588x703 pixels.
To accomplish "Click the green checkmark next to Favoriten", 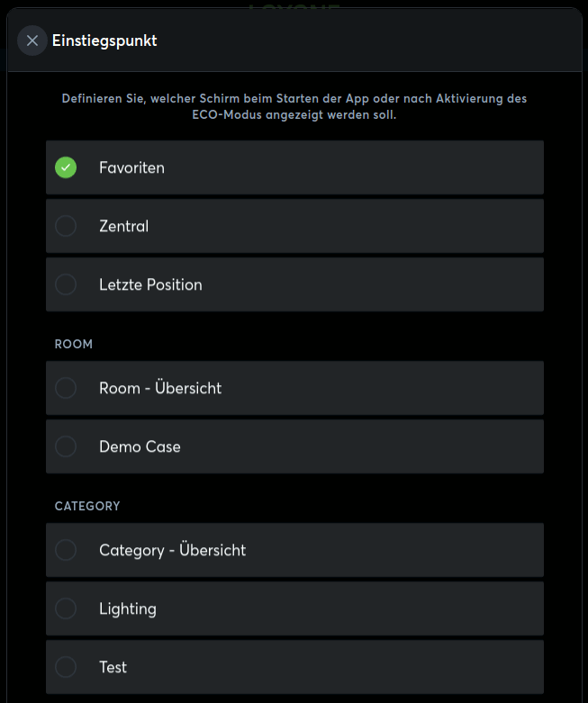I will point(66,167).
